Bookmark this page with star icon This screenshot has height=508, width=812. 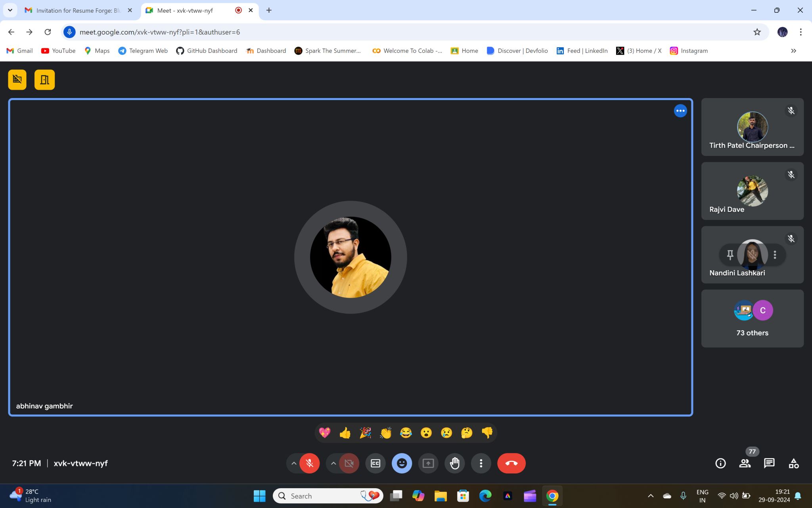point(757,32)
